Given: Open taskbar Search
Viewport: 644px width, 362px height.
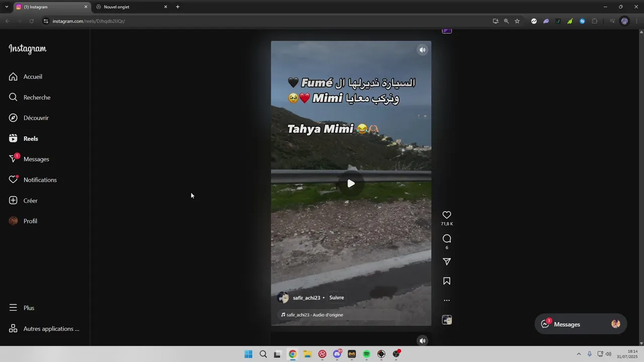Looking at the screenshot, I should click(x=263, y=354).
